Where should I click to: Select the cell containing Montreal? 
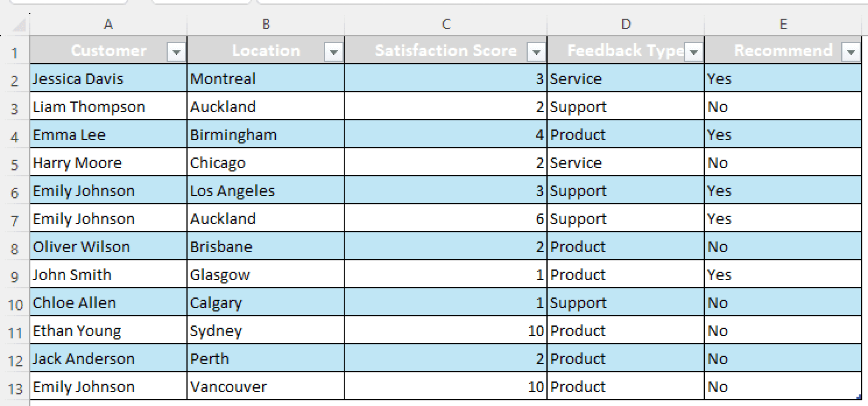point(265,78)
